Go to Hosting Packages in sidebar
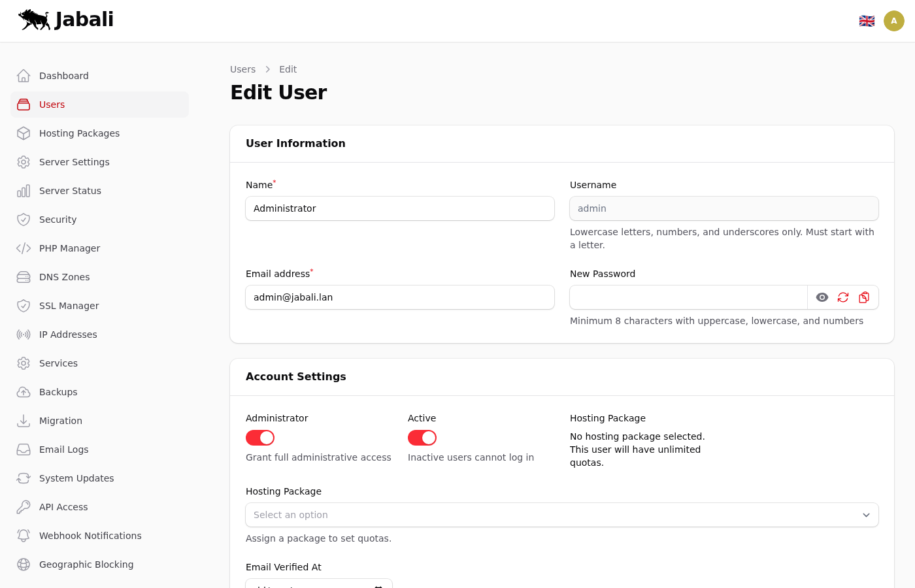Screen dimensions: 915x588 pos(79,133)
